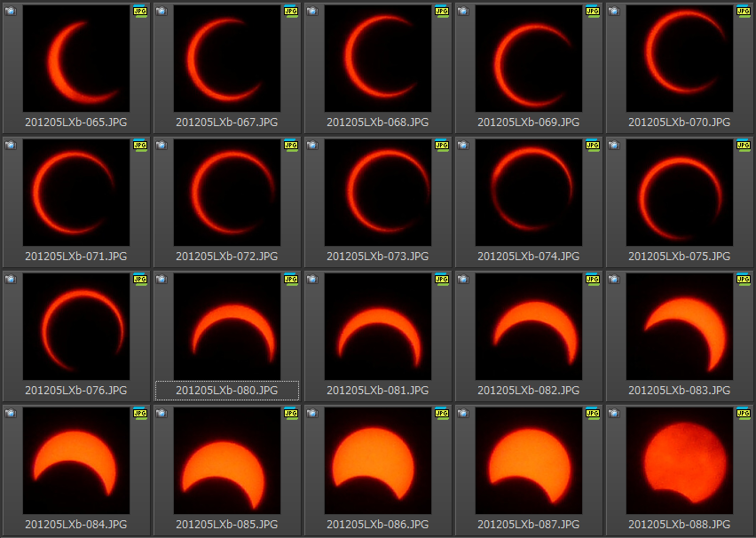This screenshot has width=756, height=538.
Task: Select the 201205LXb-065.JPG eclipse thumbnail
Action: pos(76,59)
